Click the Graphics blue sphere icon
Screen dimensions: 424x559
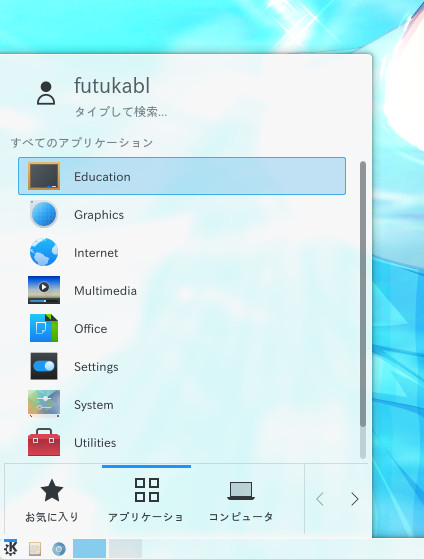(x=44, y=214)
